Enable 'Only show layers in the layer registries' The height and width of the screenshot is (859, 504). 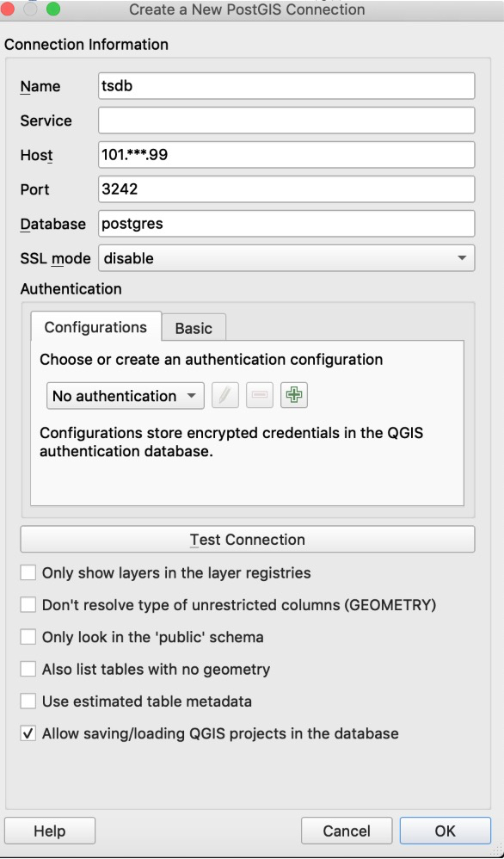tap(28, 572)
